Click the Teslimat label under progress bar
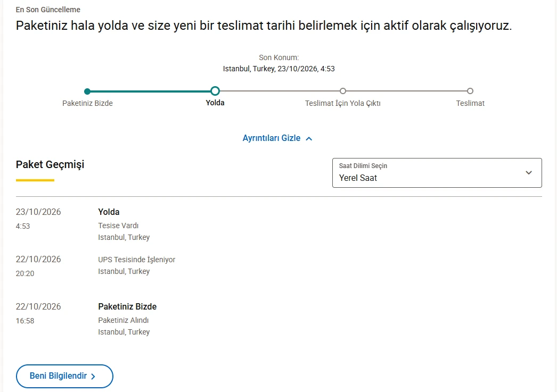This screenshot has height=392, width=557. coord(470,103)
